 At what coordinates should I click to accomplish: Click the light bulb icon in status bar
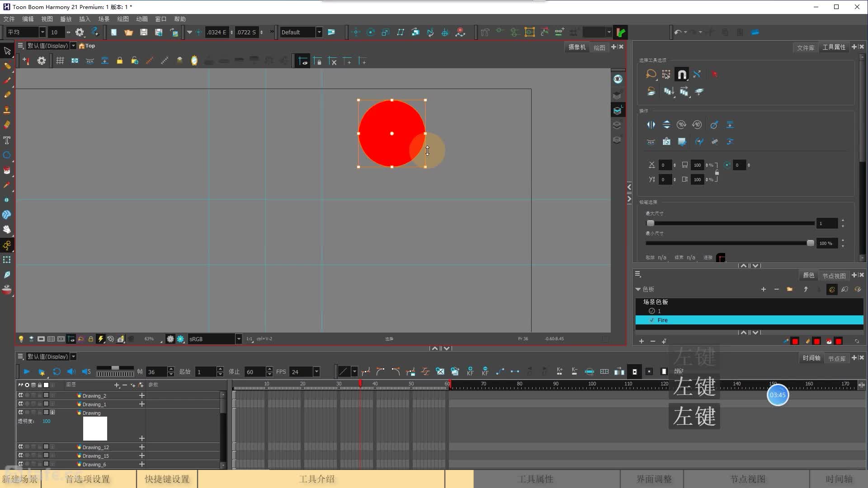click(21, 339)
